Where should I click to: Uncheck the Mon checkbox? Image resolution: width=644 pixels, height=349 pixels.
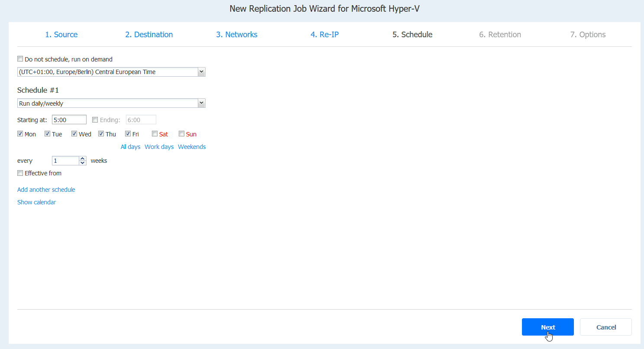tap(20, 134)
